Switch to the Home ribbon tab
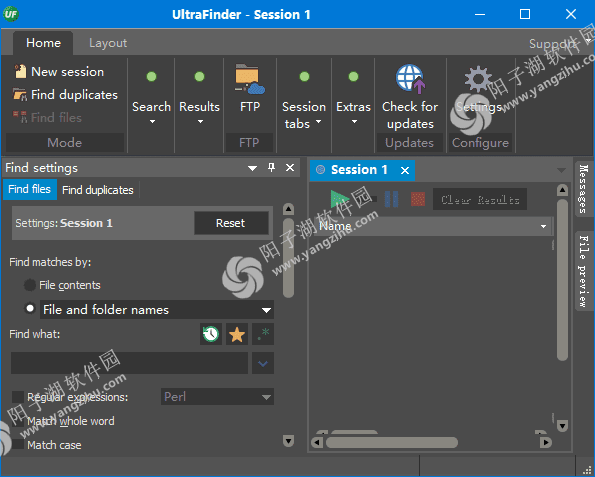The width and height of the screenshot is (595, 477). coord(43,43)
